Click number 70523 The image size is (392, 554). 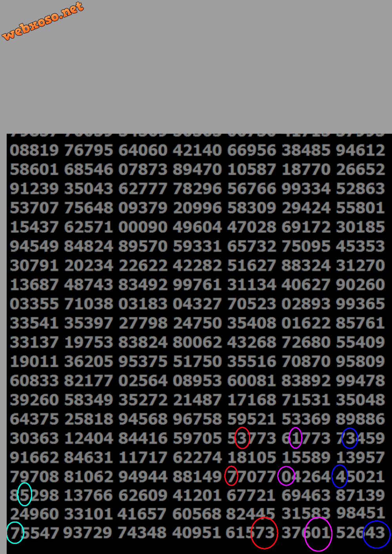pos(252,304)
